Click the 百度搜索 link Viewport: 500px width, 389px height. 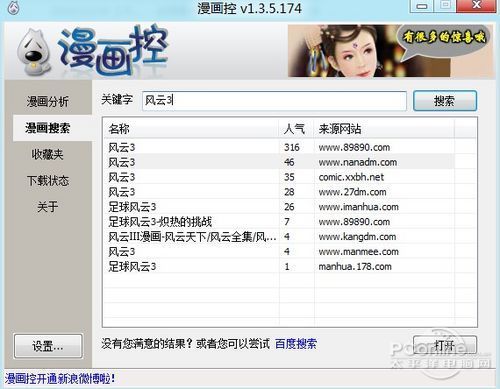coord(296,344)
